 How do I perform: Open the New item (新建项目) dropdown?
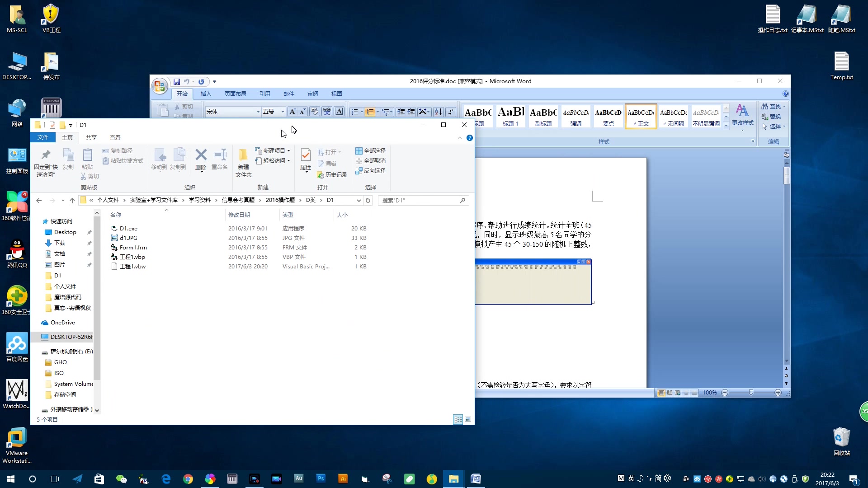click(273, 151)
